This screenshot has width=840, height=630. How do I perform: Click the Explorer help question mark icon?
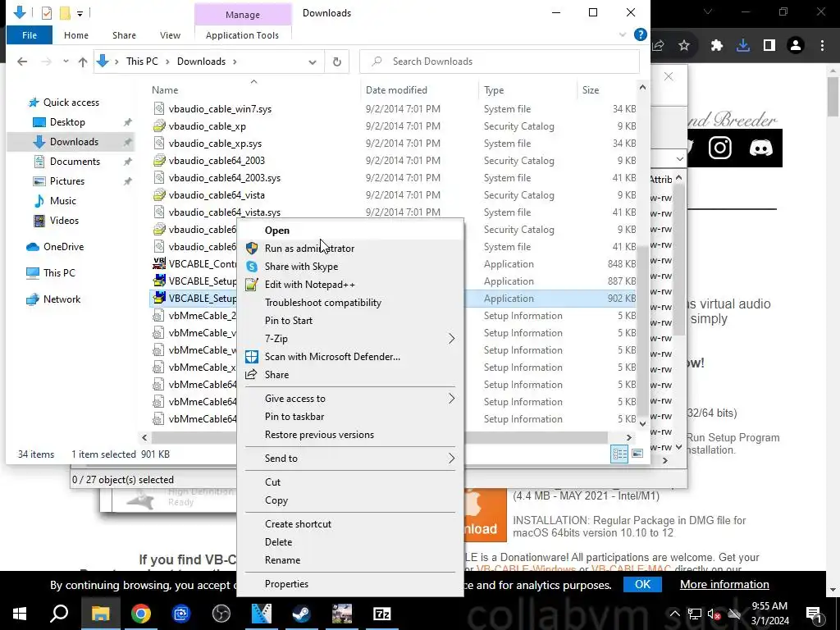pos(640,34)
